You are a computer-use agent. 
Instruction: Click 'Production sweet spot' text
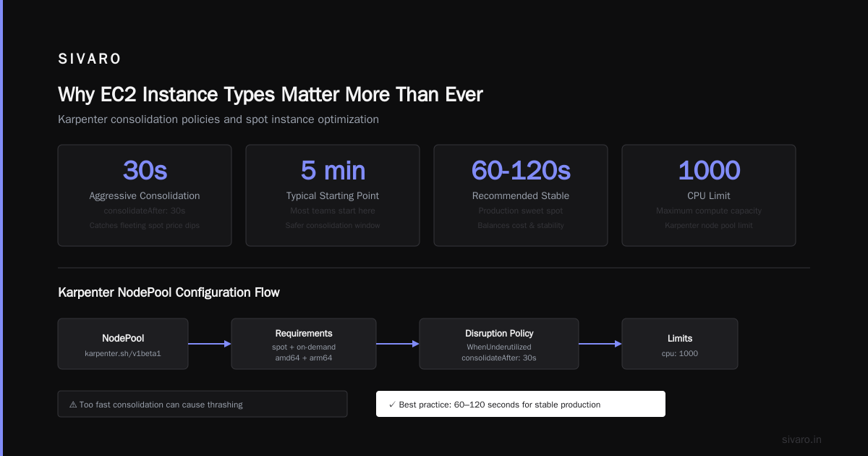pos(521,211)
